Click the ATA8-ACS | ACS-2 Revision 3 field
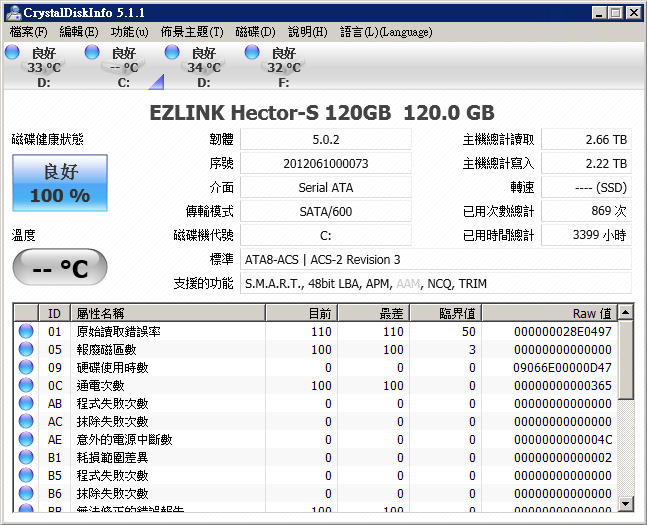Screen dimensions: 647x525 point(436,260)
